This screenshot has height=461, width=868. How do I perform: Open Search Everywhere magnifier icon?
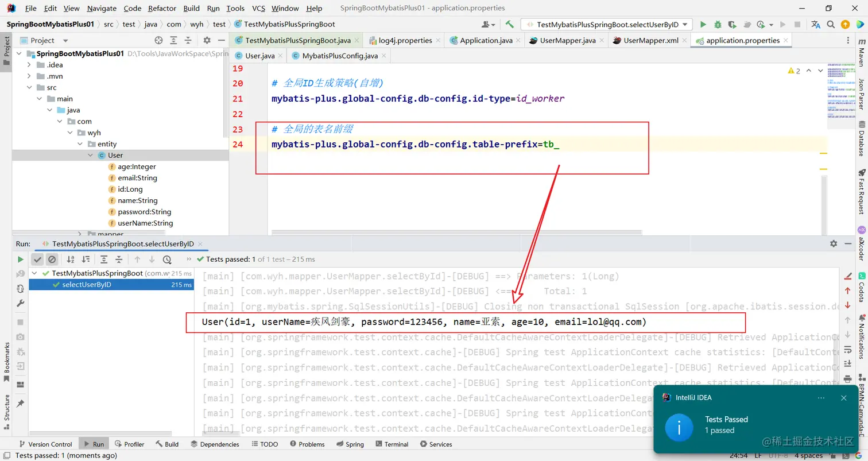pyautogui.click(x=831, y=25)
